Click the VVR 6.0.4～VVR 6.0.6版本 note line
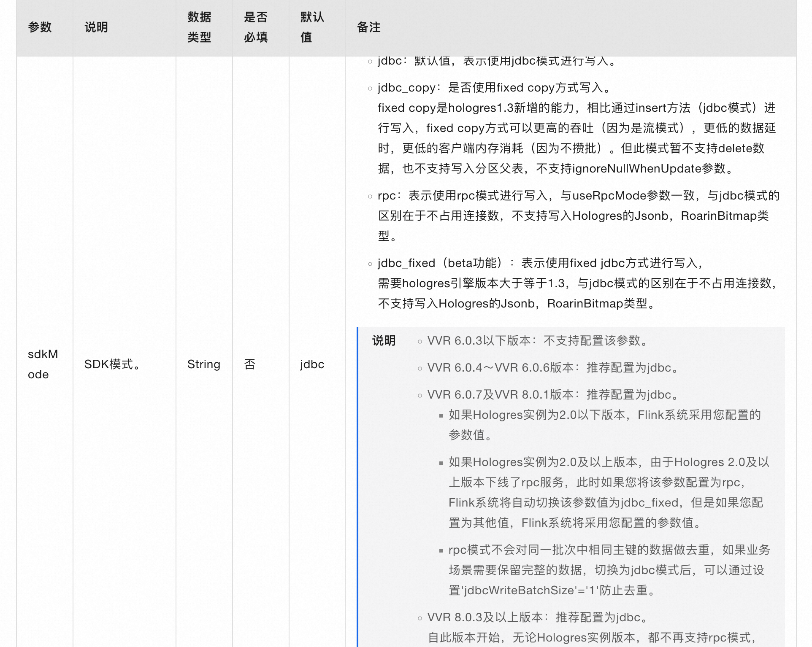Image resolution: width=812 pixels, height=647 pixels. tap(553, 367)
